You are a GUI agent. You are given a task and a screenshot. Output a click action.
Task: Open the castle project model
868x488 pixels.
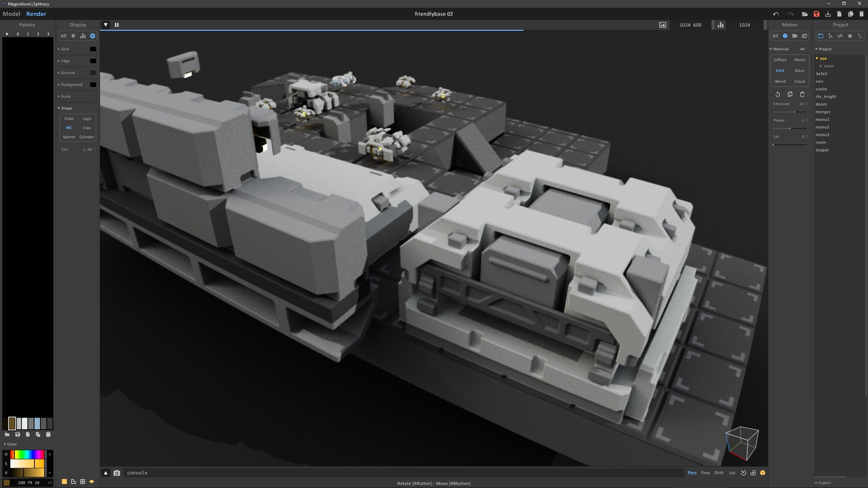821,89
